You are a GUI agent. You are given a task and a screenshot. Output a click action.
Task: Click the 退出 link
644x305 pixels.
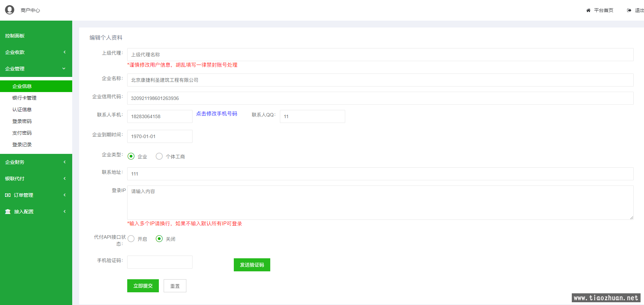[639, 10]
